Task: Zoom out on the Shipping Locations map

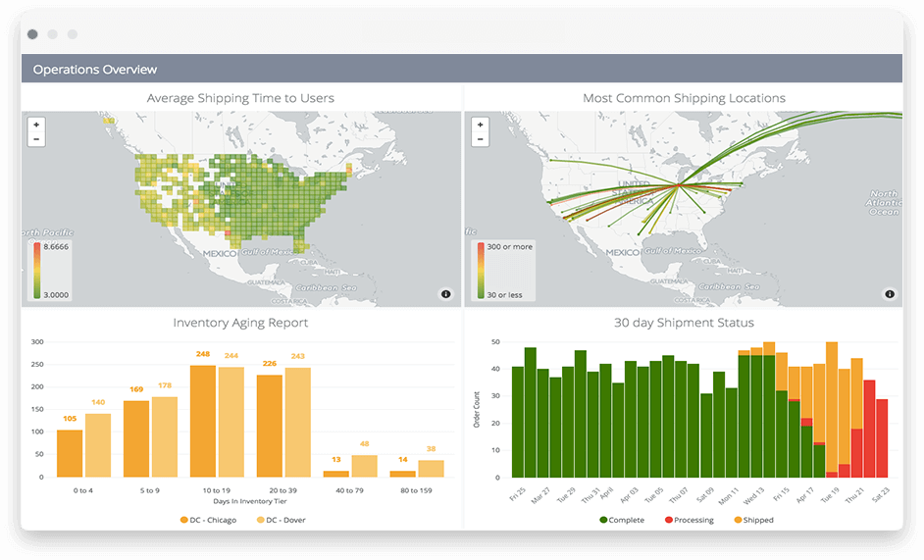Action: point(481,139)
